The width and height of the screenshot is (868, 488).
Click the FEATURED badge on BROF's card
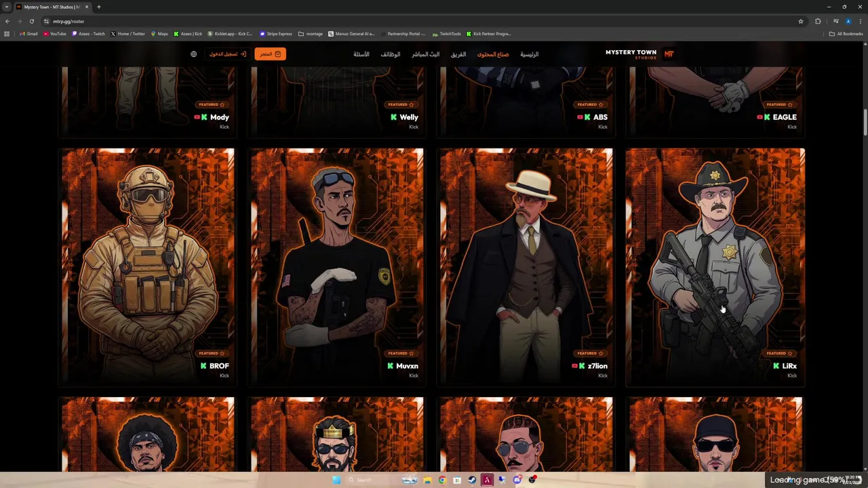click(212, 353)
